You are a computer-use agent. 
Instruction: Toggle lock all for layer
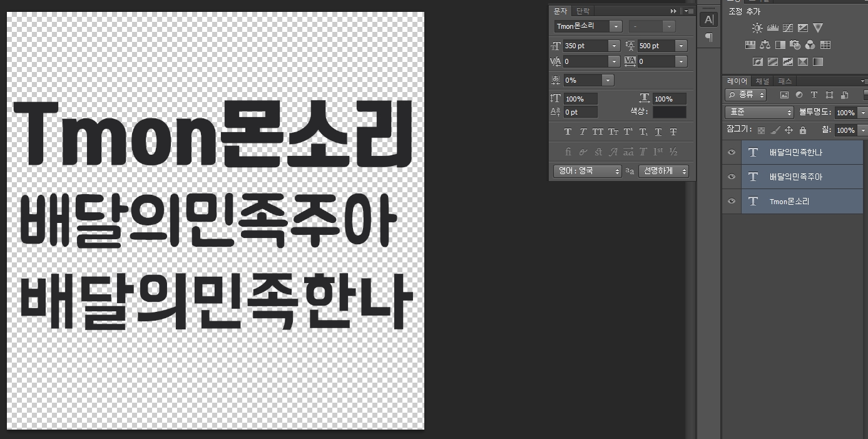pyautogui.click(x=803, y=130)
